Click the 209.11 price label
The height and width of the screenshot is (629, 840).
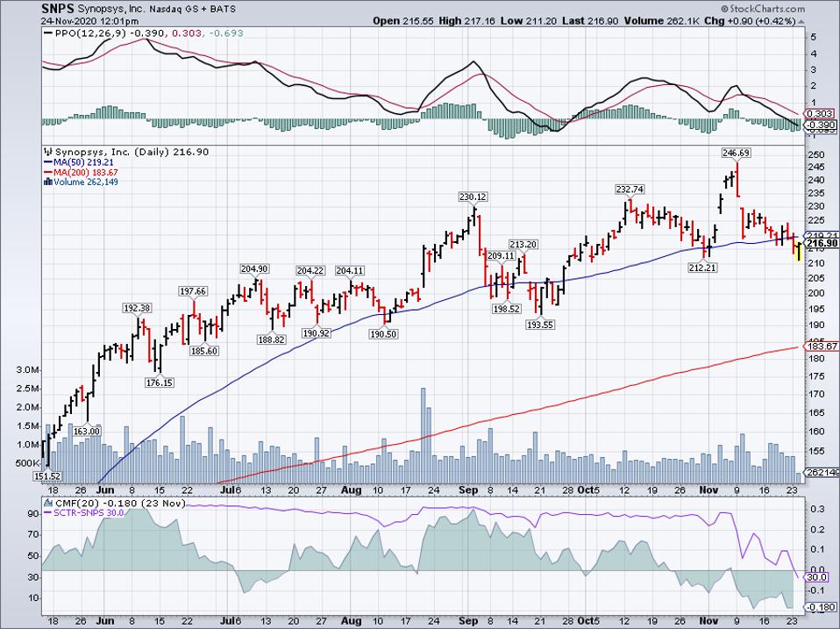(501, 256)
